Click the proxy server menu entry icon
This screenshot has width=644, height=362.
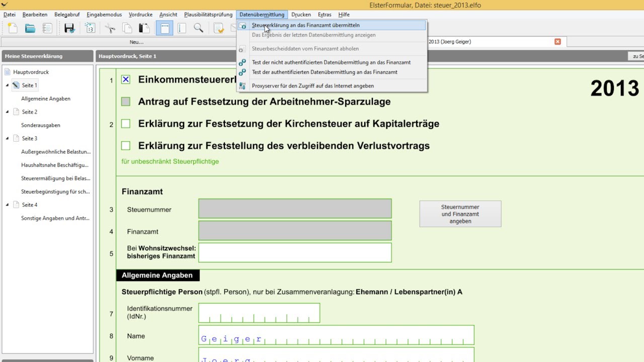point(243,86)
